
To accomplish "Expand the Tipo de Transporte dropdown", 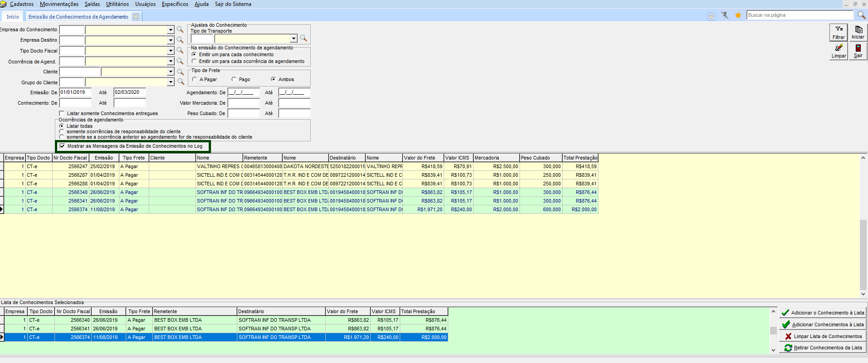I will 294,38.
